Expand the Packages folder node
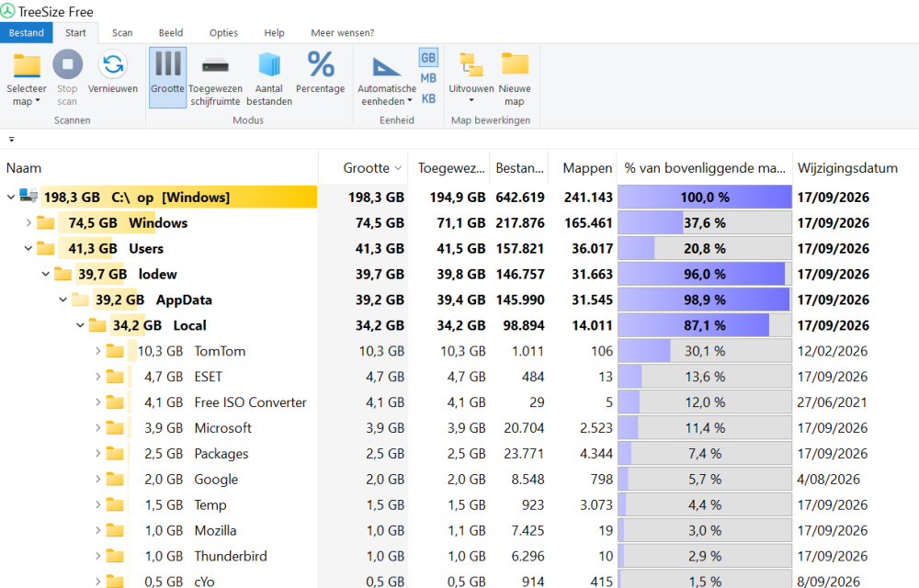Screen dimensions: 919x588 coord(98,453)
